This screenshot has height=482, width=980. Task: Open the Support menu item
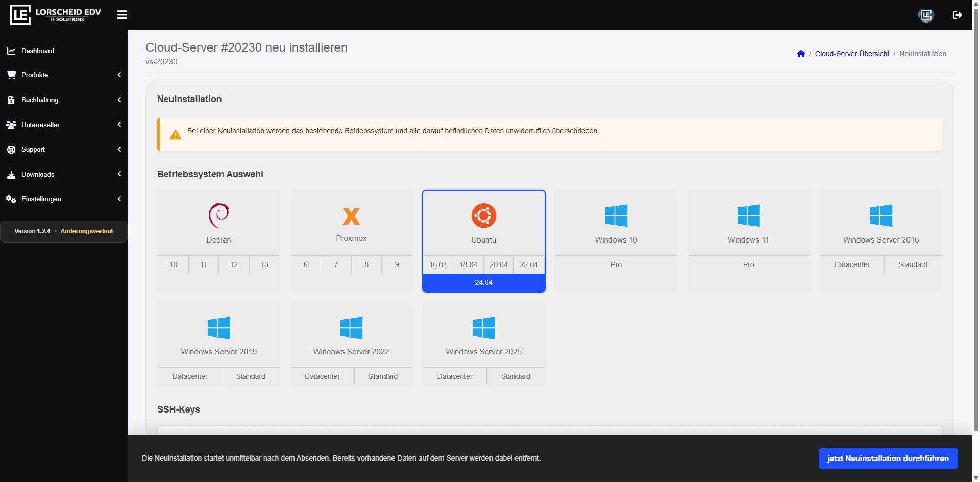tap(64, 149)
